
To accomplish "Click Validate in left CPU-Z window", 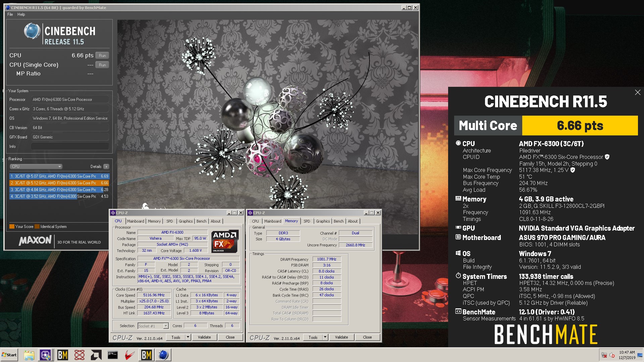I will pyautogui.click(x=204, y=337).
